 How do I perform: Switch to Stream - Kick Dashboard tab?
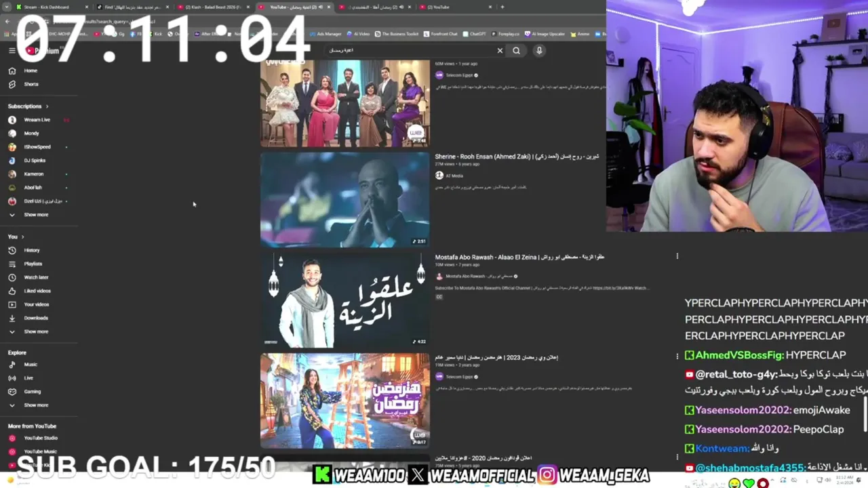coord(52,7)
